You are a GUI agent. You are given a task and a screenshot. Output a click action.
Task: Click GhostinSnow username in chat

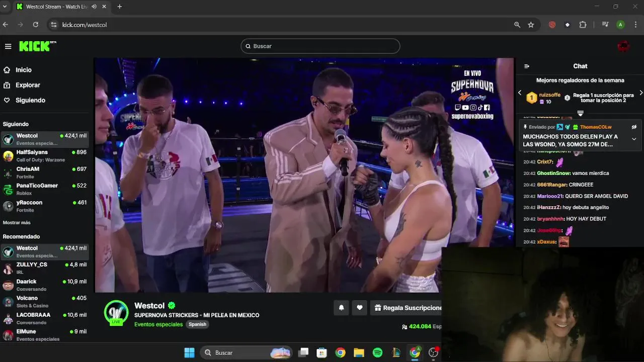553,173
